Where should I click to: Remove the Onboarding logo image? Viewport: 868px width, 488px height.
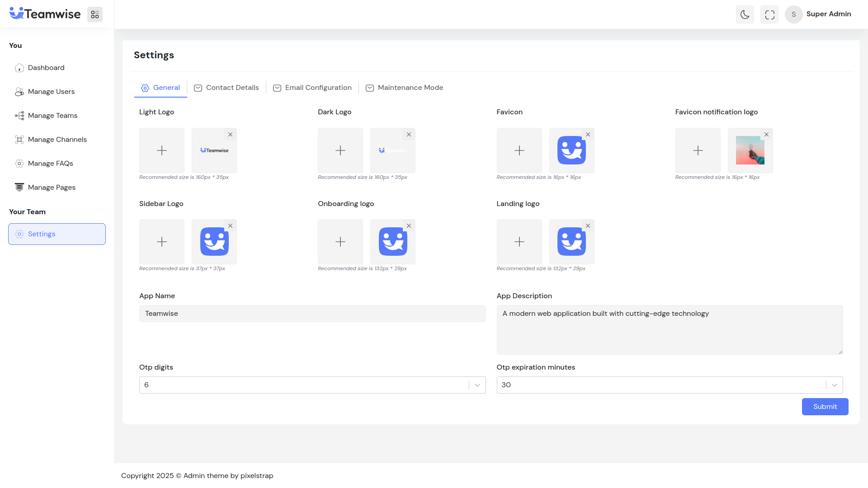coord(409,225)
